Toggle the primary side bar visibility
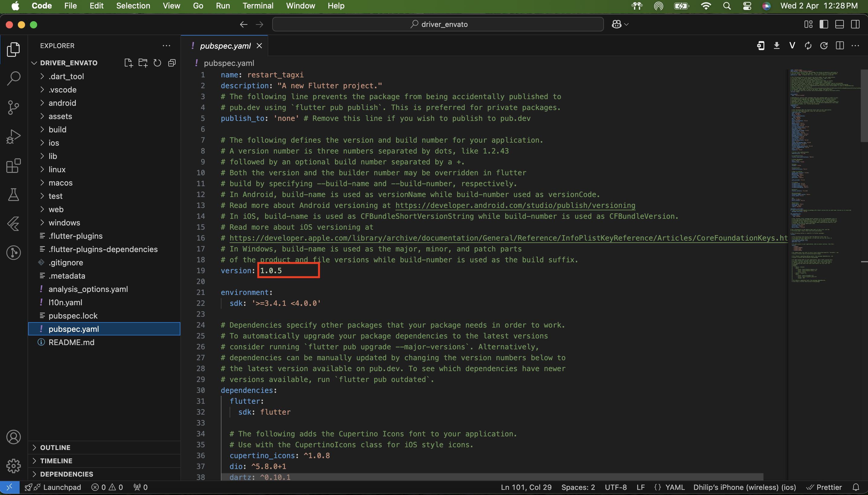Screen dimensions: 868x495 point(824,24)
